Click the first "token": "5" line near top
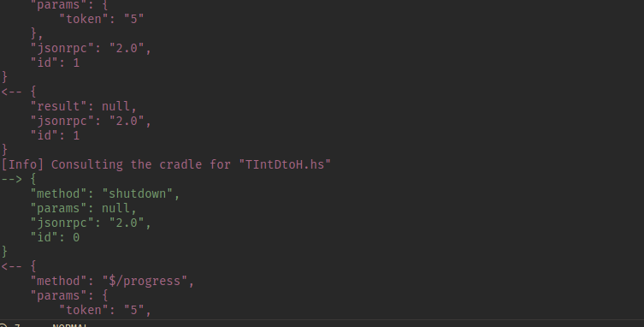 (102, 19)
